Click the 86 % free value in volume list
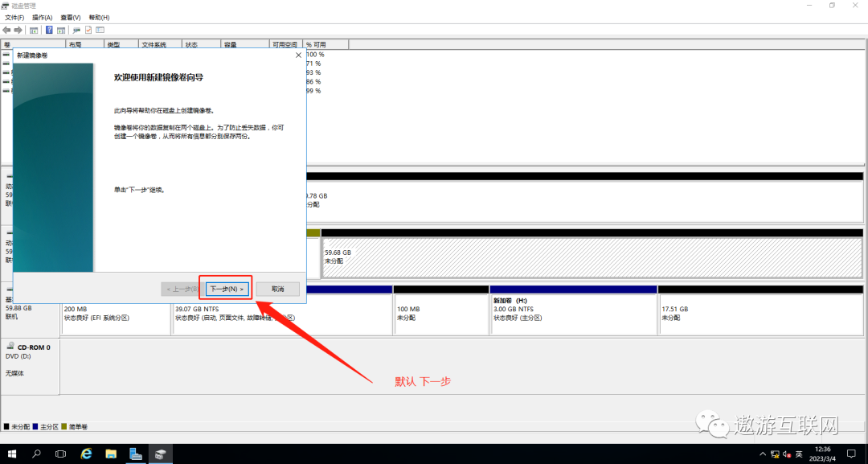This screenshot has height=464, width=868. point(314,81)
